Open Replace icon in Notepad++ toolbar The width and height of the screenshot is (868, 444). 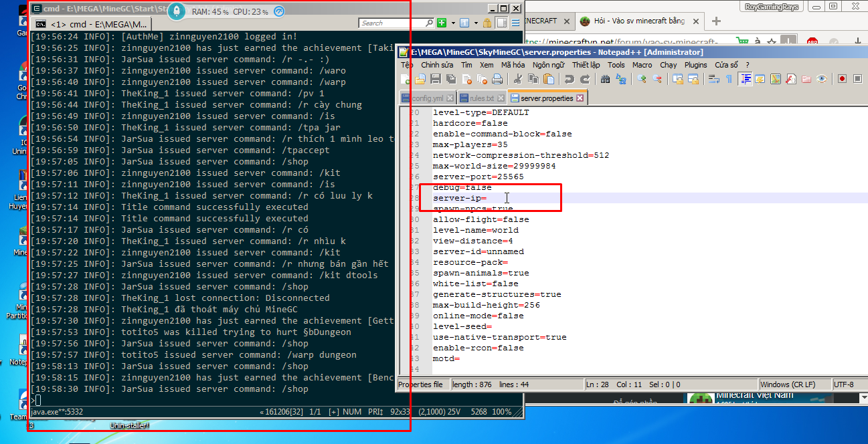click(x=620, y=79)
